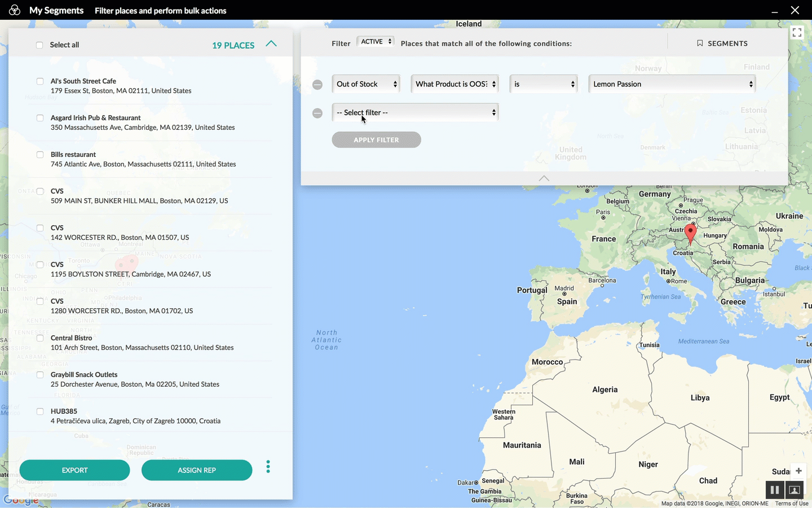
Task: Collapse the filter panel with bottom chevron
Action: (544, 178)
